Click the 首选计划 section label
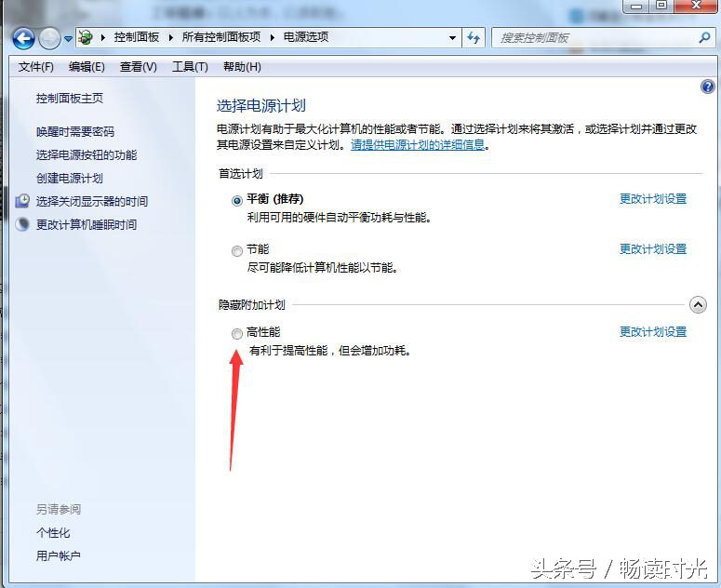The height and width of the screenshot is (588, 721). [240, 174]
